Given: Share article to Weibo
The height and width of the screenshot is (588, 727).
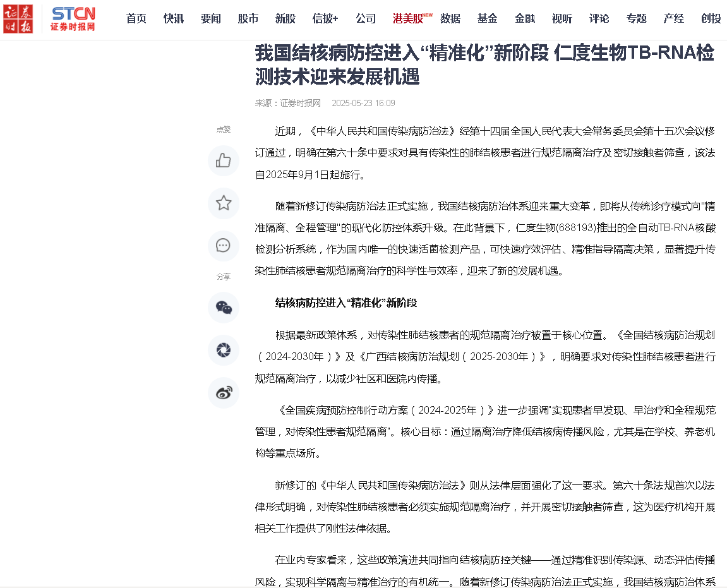Looking at the screenshot, I should (224, 393).
